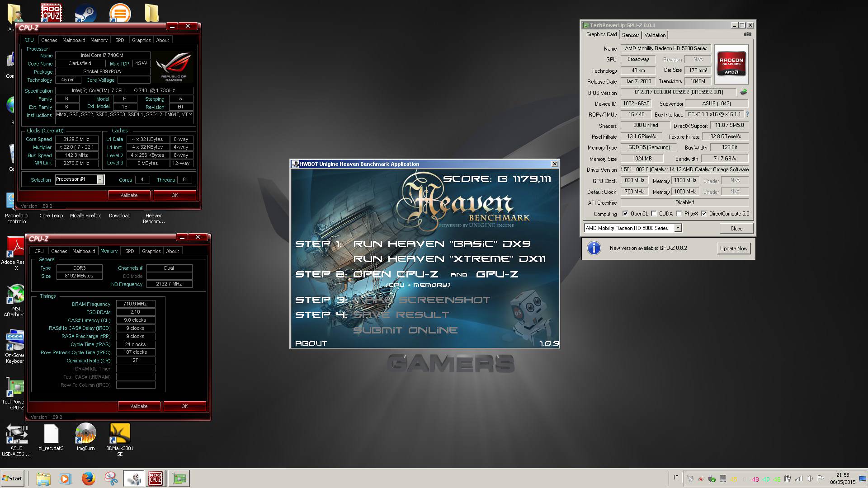Click Firefox icon in the taskbar
The width and height of the screenshot is (868, 488).
pyautogui.click(x=88, y=479)
